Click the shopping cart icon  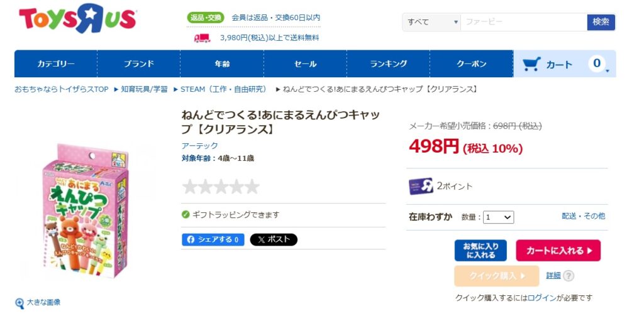coord(531,64)
